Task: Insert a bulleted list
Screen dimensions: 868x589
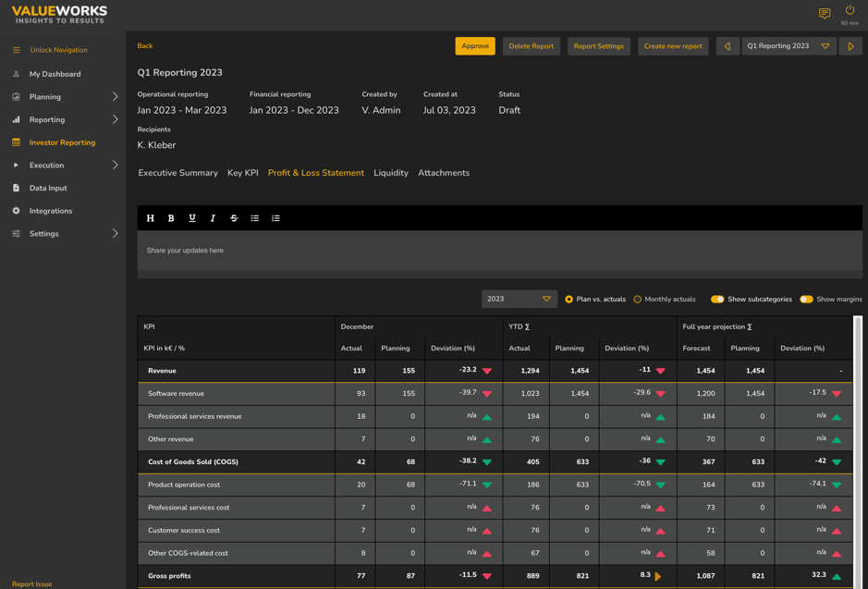Action: tap(255, 218)
